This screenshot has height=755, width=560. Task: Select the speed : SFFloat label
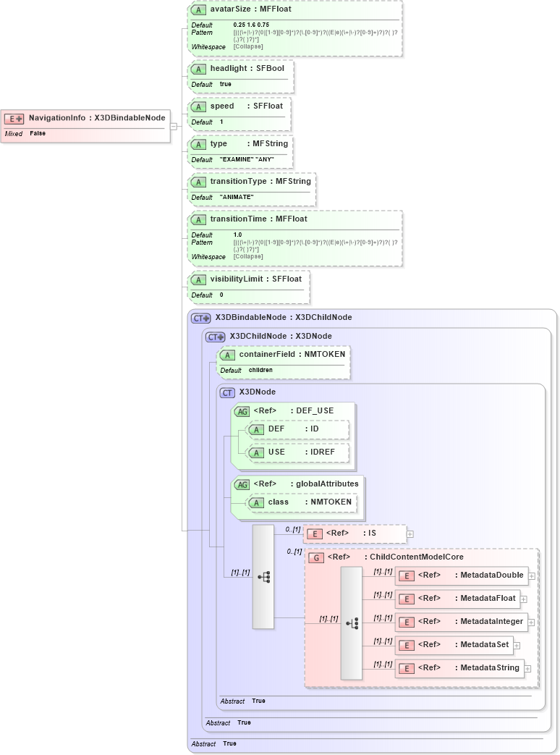(246, 106)
